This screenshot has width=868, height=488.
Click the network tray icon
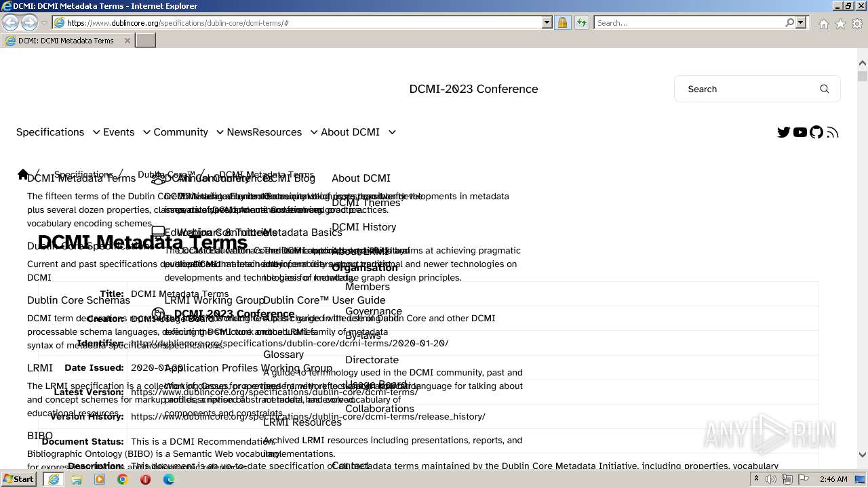tap(787, 479)
